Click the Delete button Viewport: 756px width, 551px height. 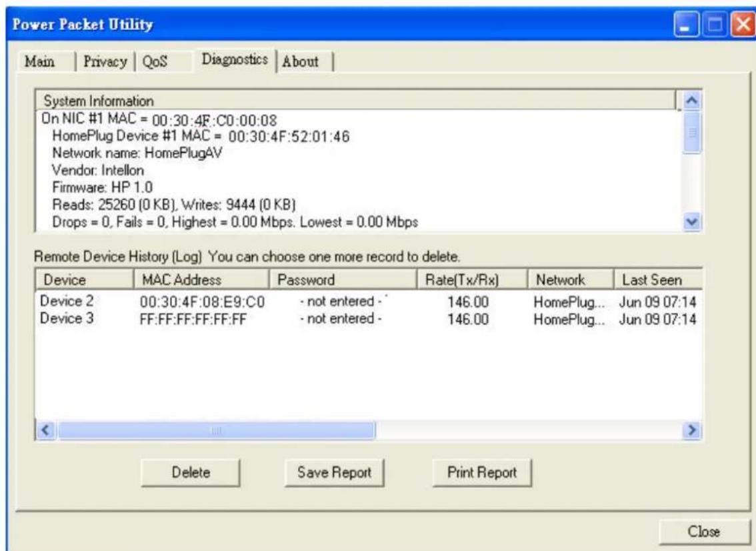[x=191, y=472]
